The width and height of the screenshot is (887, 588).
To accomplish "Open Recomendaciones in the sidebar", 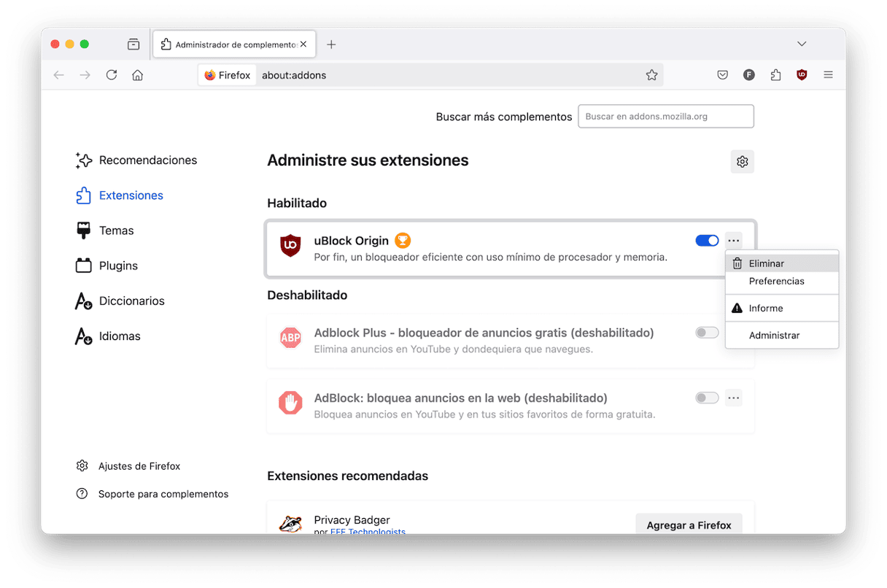I will (136, 160).
